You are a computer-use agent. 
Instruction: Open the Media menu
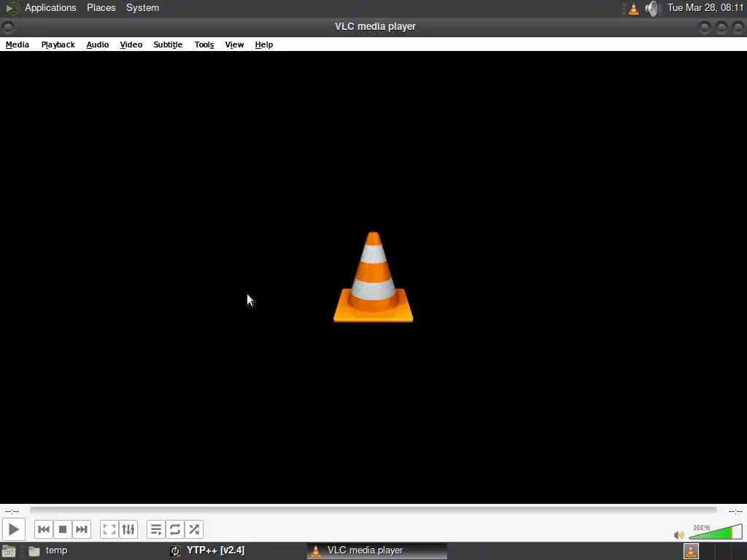[18, 44]
